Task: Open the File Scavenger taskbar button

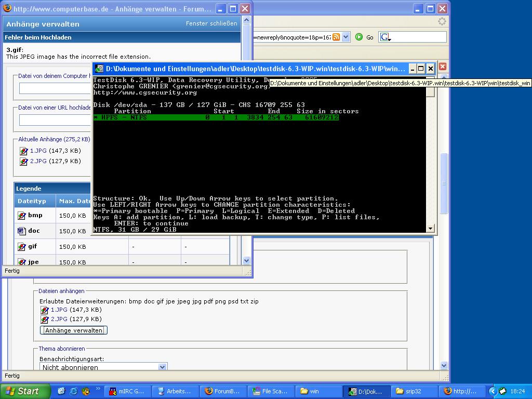Action: point(270,391)
